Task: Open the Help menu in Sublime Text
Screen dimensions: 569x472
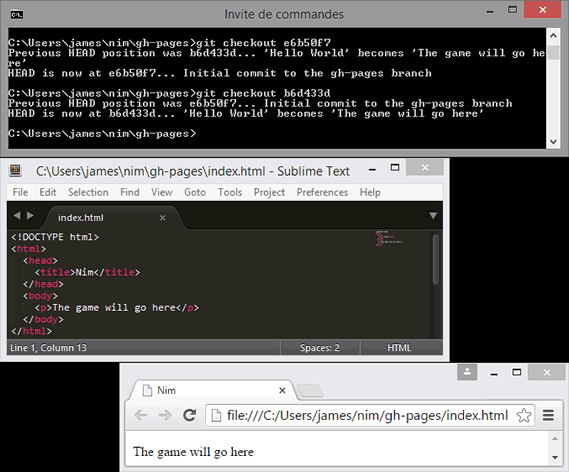Action: (x=370, y=192)
